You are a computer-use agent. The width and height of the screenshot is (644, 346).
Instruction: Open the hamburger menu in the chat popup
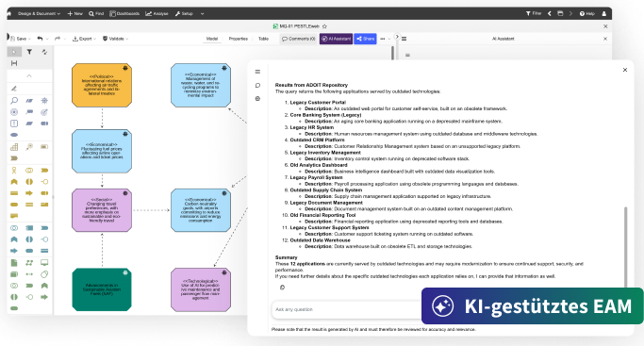coord(257,72)
